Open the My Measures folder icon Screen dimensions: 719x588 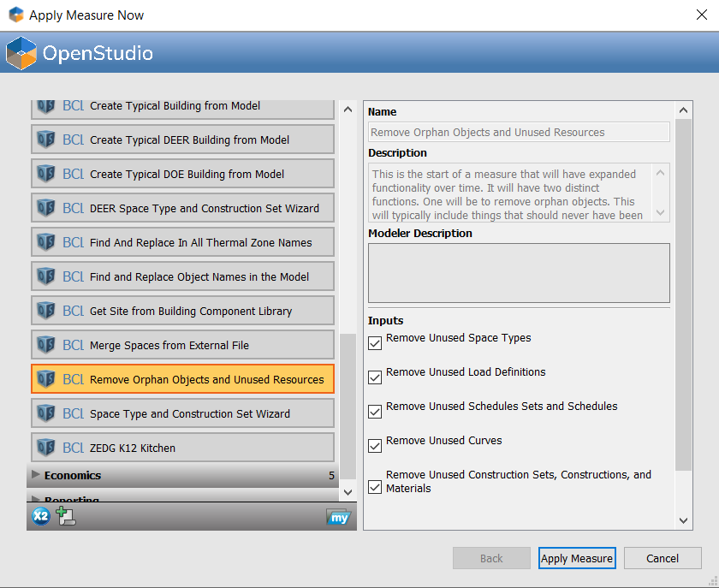338,517
